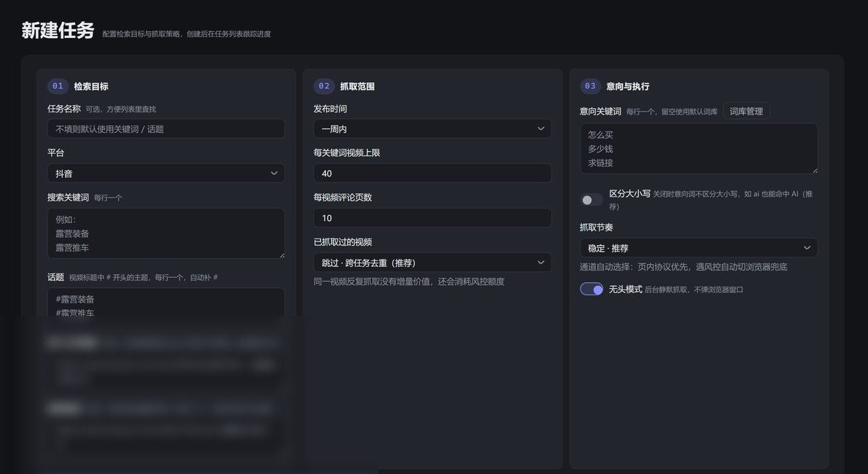This screenshot has height=474, width=868.
Task: Click the resize handle of 搜索关键词 text area
Action: (x=282, y=255)
